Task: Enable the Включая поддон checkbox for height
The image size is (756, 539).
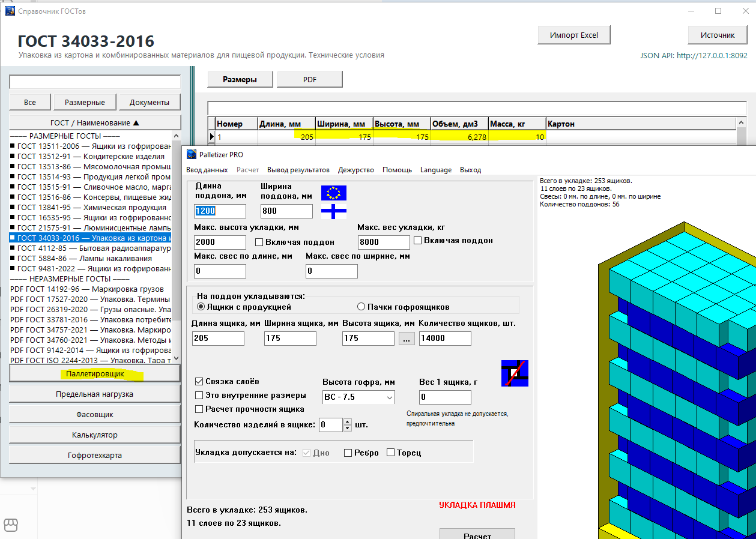Action: coord(259,242)
